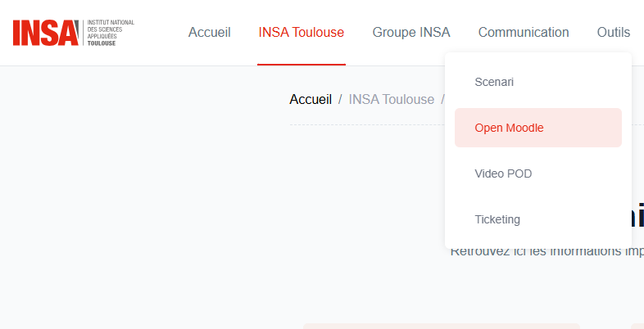The height and width of the screenshot is (329, 644).
Task: Open the Outils dropdown menu
Action: 614,33
